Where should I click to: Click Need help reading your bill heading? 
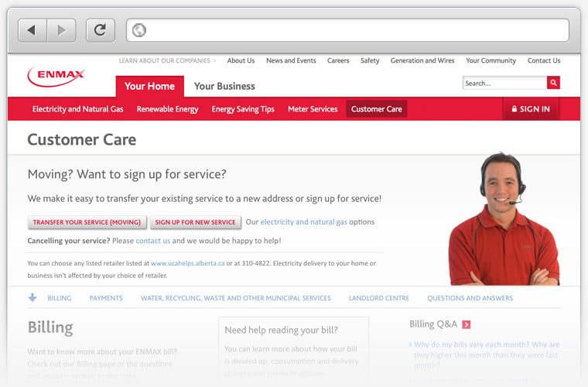click(x=282, y=330)
